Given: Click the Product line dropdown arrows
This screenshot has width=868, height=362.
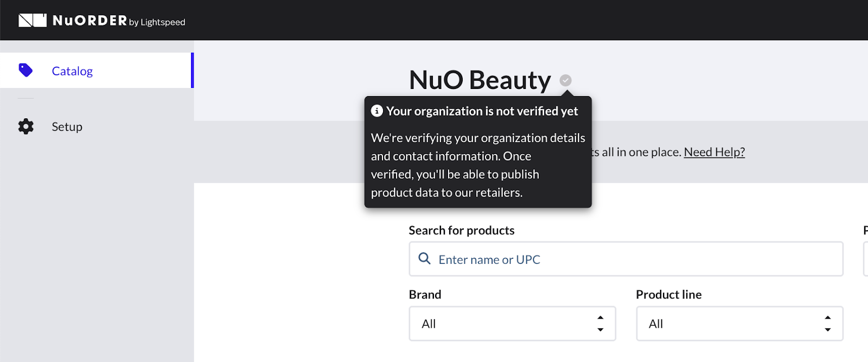Looking at the screenshot, I should (x=827, y=323).
